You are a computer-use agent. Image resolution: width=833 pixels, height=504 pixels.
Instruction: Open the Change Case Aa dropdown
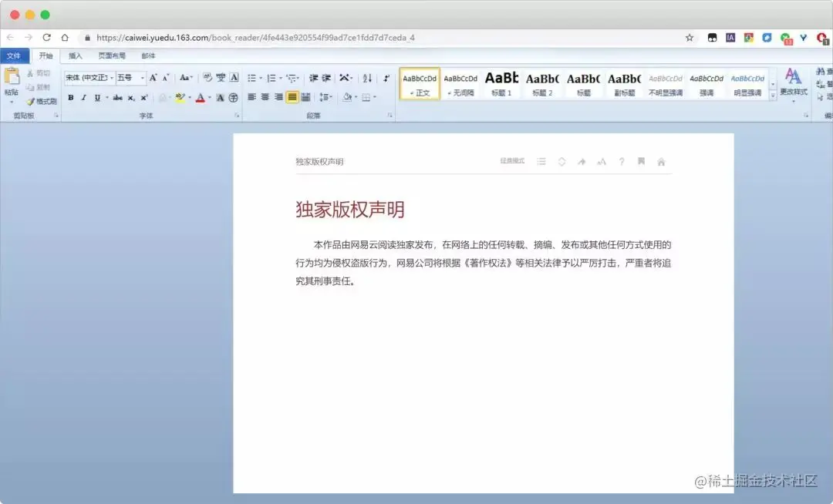pos(185,78)
